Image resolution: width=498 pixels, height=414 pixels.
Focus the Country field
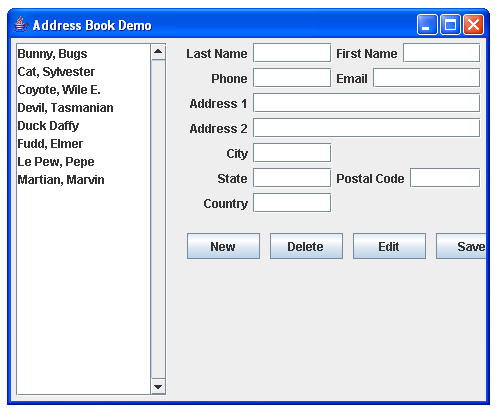point(292,203)
